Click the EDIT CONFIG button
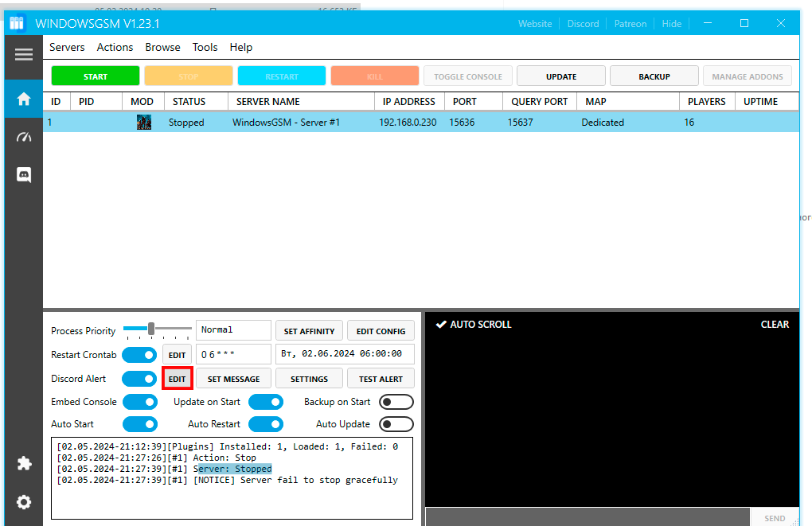Image resolution: width=812 pixels, height=526 pixels. click(x=381, y=331)
